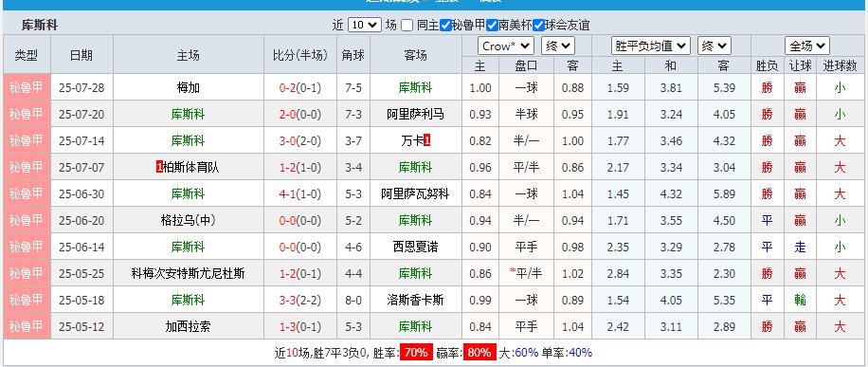Click home team 帕斯体育队

tap(191, 168)
